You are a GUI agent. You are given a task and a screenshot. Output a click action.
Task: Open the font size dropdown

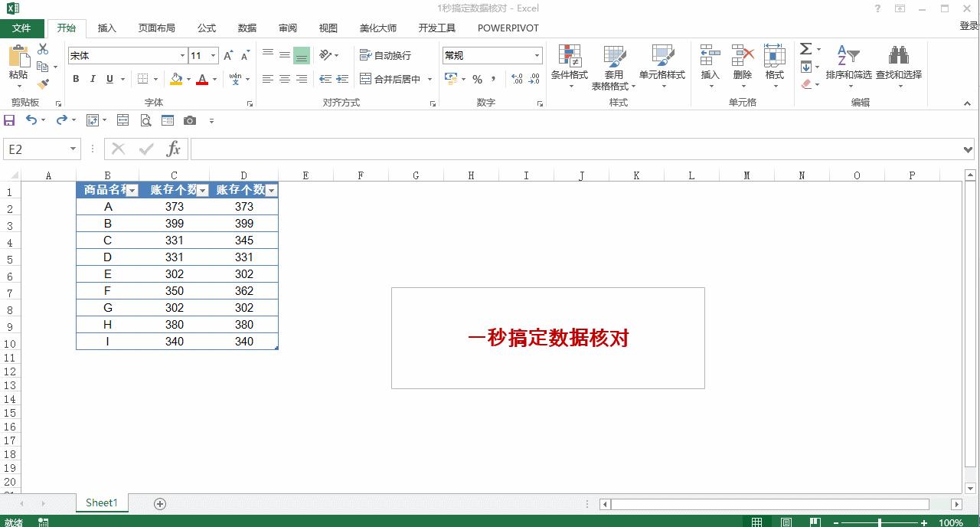pos(213,56)
